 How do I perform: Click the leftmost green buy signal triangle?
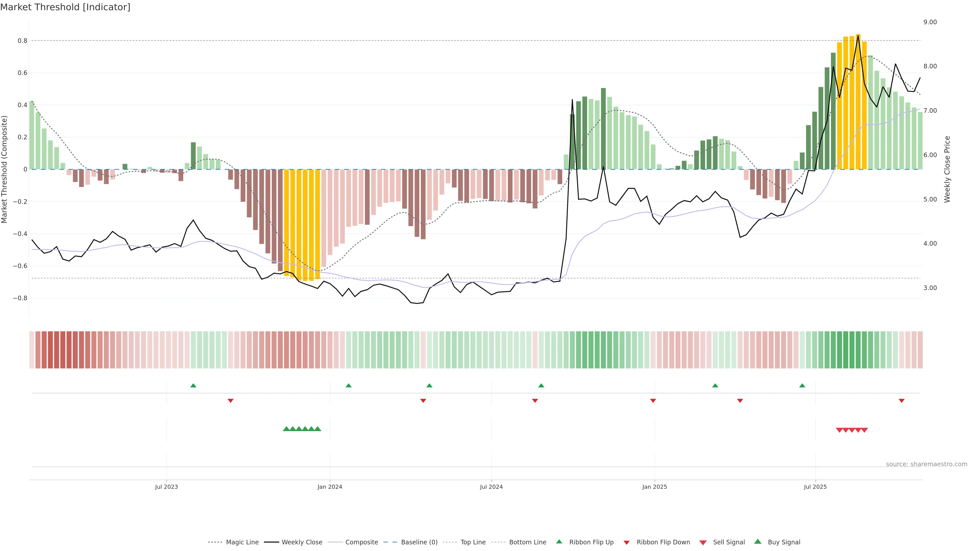click(x=286, y=429)
